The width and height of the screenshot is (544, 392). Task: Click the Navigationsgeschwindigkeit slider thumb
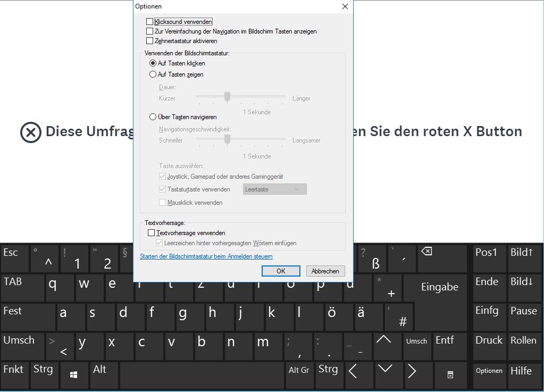[227, 139]
